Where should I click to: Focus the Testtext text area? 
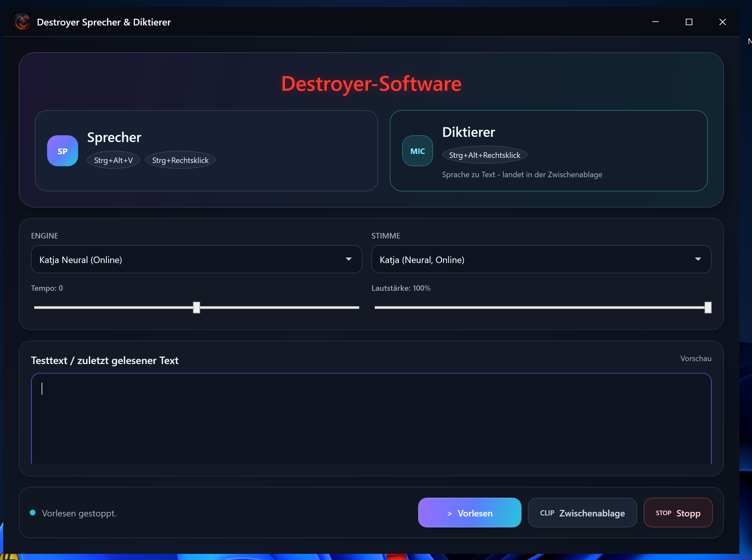tap(371, 419)
